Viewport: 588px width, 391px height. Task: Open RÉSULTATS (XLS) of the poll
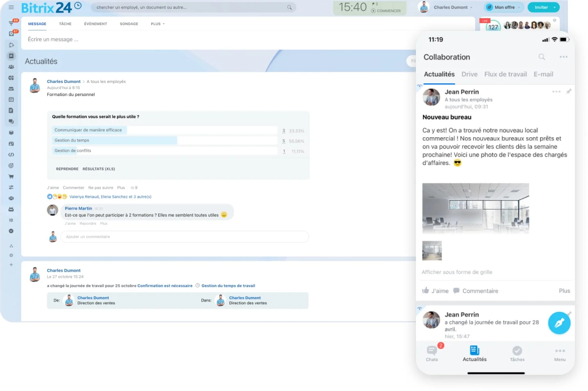tap(99, 169)
